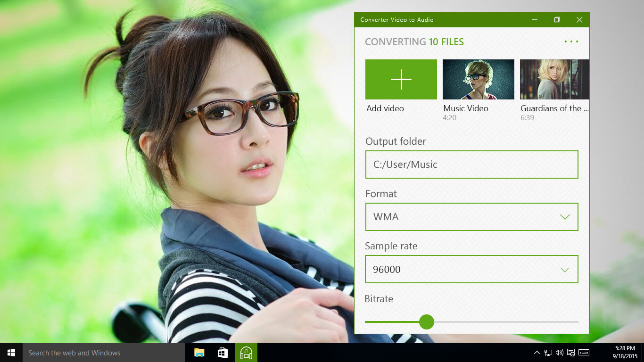
Task: Maximize the Converter Video to Audio window
Action: [x=557, y=20]
